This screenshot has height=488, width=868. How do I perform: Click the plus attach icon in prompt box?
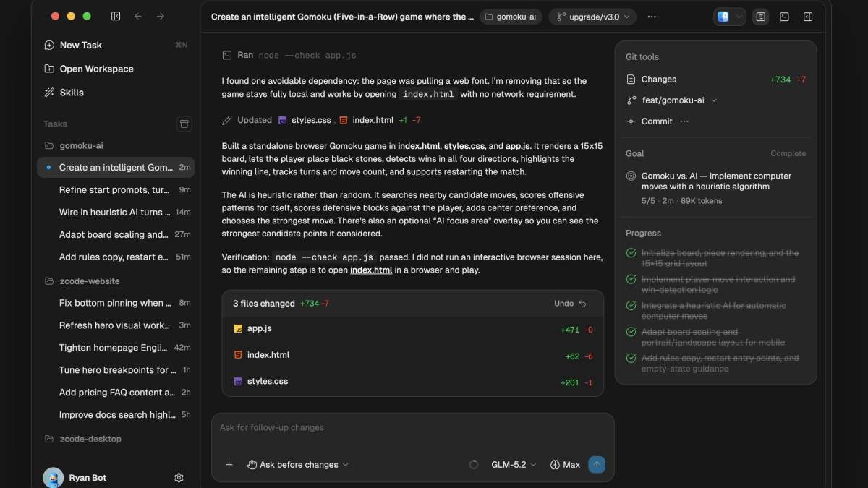coord(229,465)
